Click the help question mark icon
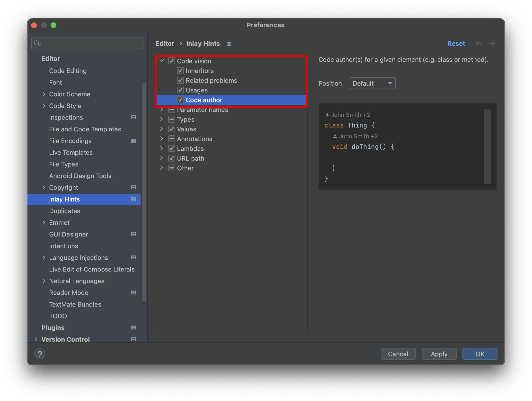 click(40, 354)
